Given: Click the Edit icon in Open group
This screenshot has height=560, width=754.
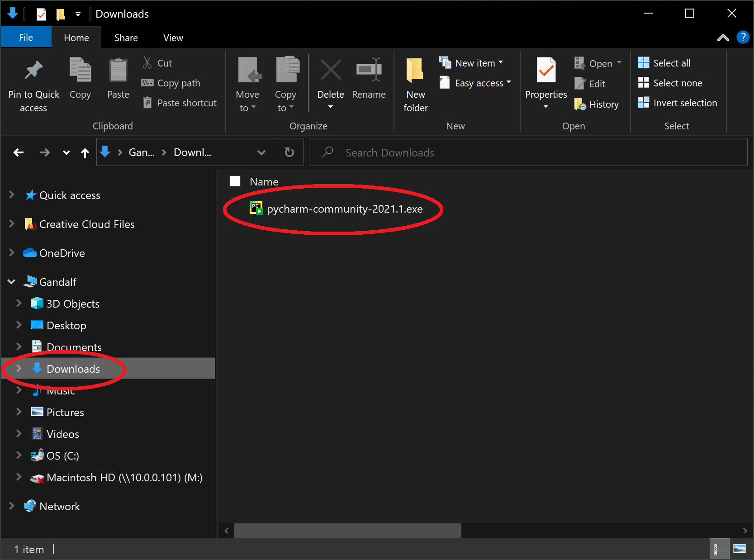Looking at the screenshot, I should coord(580,84).
